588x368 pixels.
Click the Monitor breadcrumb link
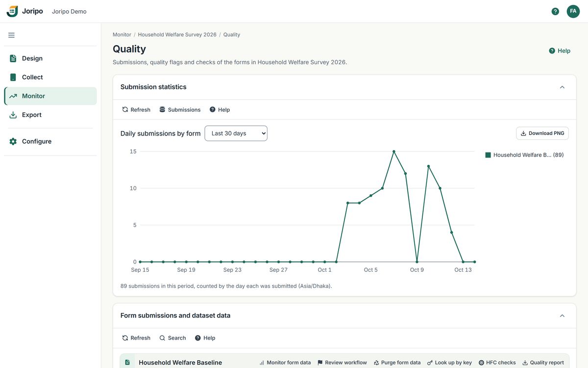[122, 35]
